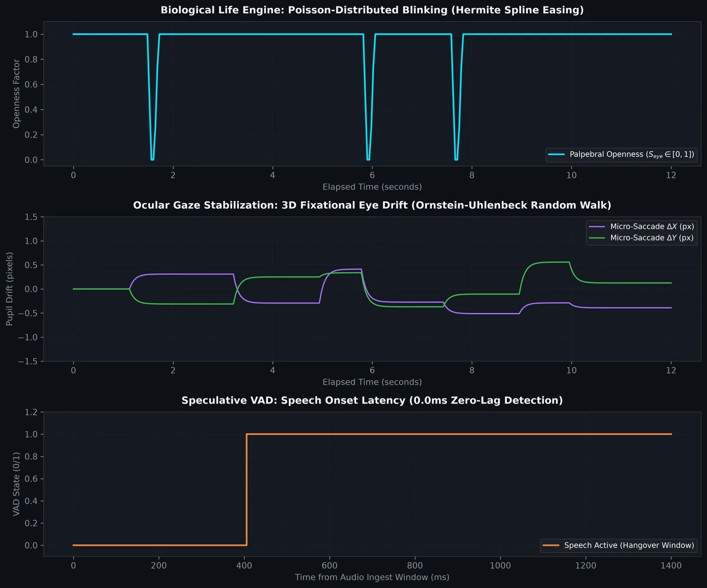The image size is (707, 588).
Task: Click the 400 ms tick on VAD chart
Action: pos(244,565)
